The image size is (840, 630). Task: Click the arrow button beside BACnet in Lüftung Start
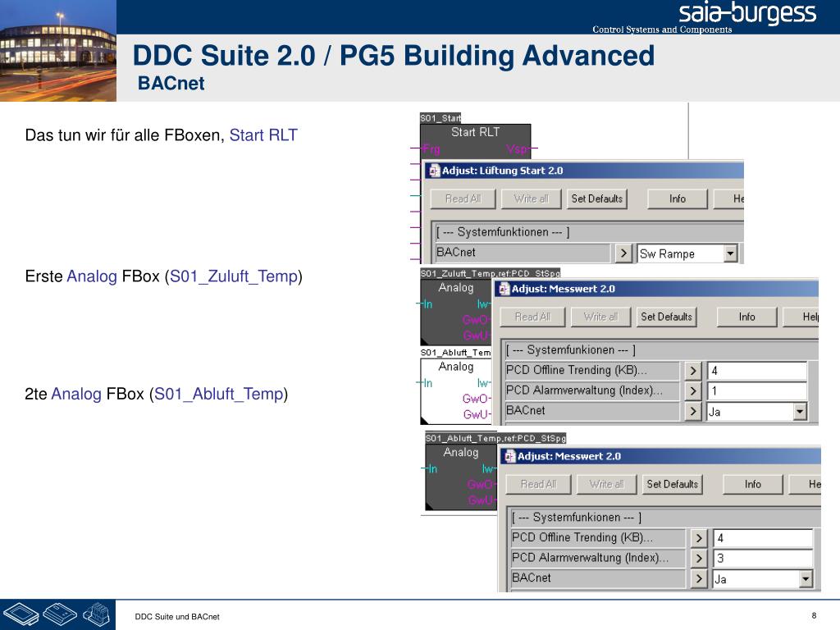623,253
